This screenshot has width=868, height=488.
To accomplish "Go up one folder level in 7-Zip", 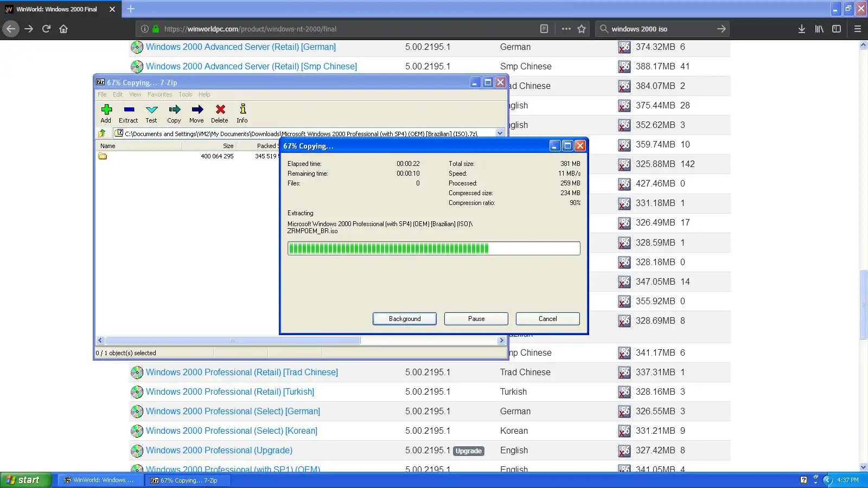I will click(x=102, y=133).
